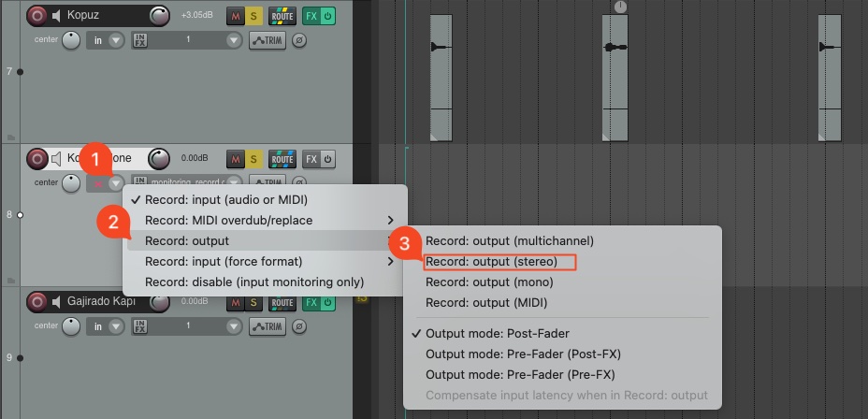Invert phase on the Kopuz track
This screenshot has height=419, width=868.
299,40
